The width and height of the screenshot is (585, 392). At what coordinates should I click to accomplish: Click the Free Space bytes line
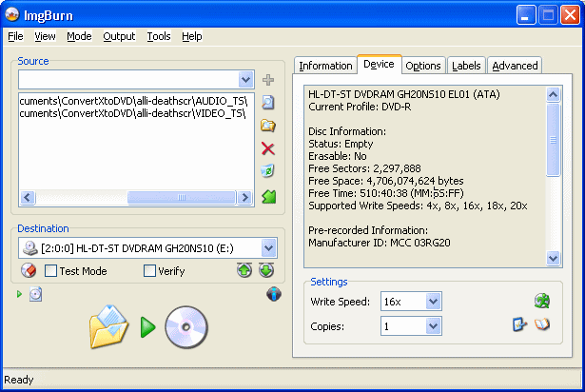[386, 181]
